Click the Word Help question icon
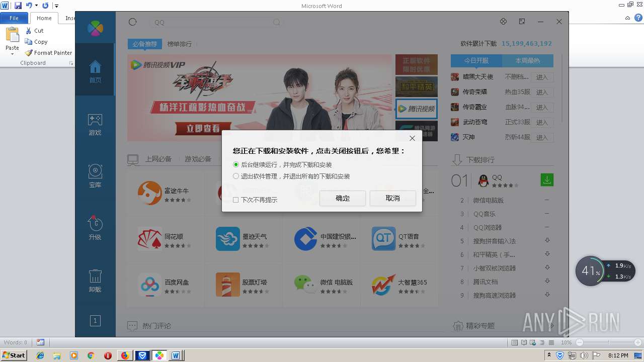Image resolution: width=644 pixels, height=362 pixels. pyautogui.click(x=638, y=18)
